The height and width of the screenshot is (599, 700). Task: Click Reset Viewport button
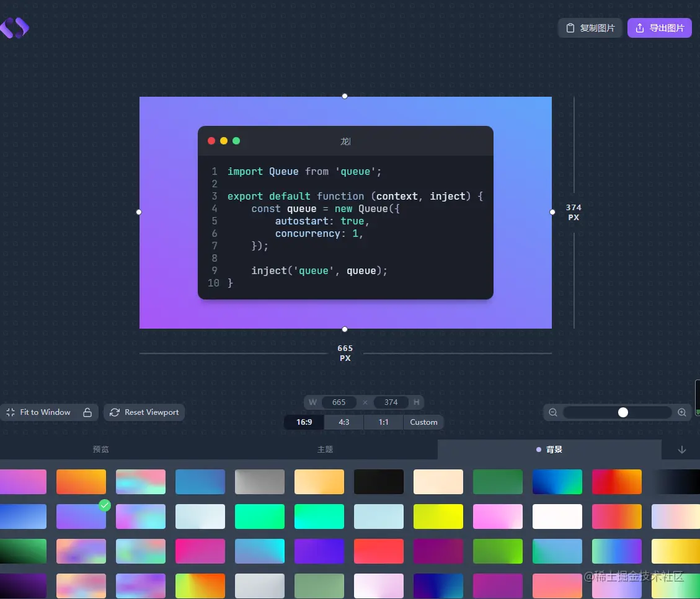144,412
